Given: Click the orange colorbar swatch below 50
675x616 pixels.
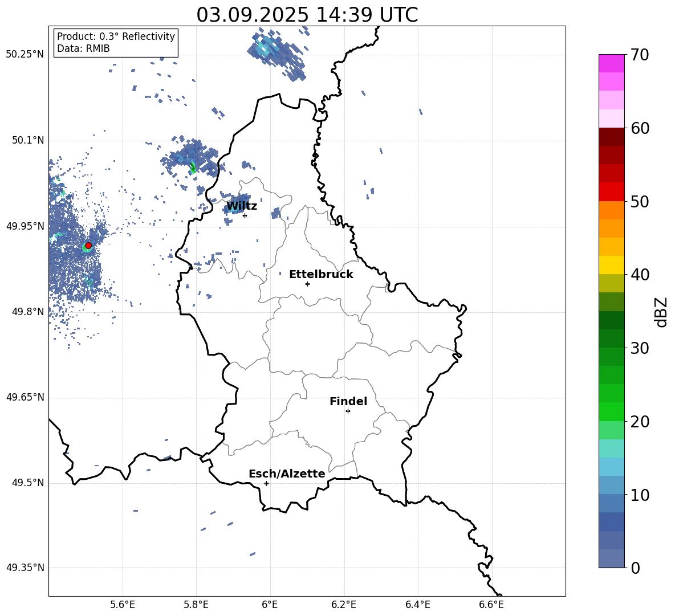Looking at the screenshot, I should pos(612,210).
